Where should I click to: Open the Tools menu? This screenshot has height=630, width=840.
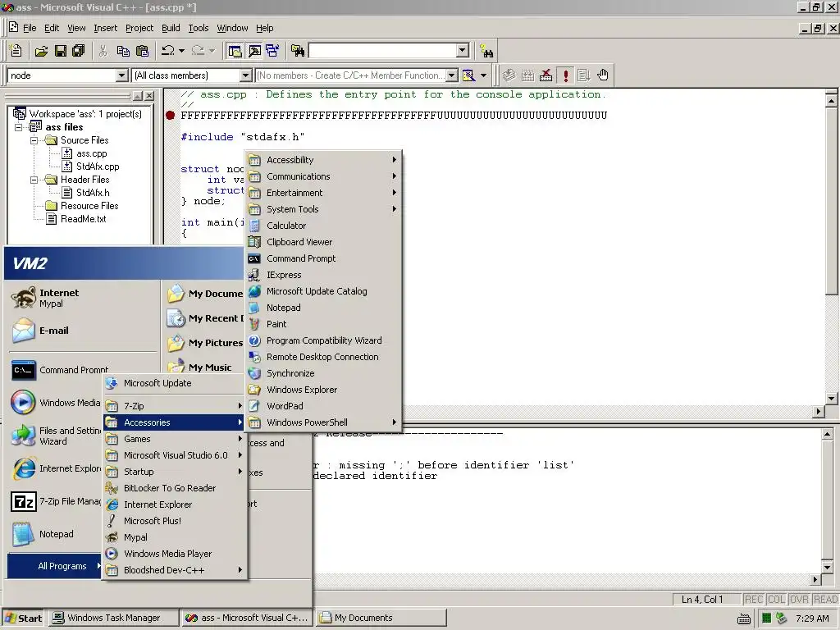click(x=199, y=28)
